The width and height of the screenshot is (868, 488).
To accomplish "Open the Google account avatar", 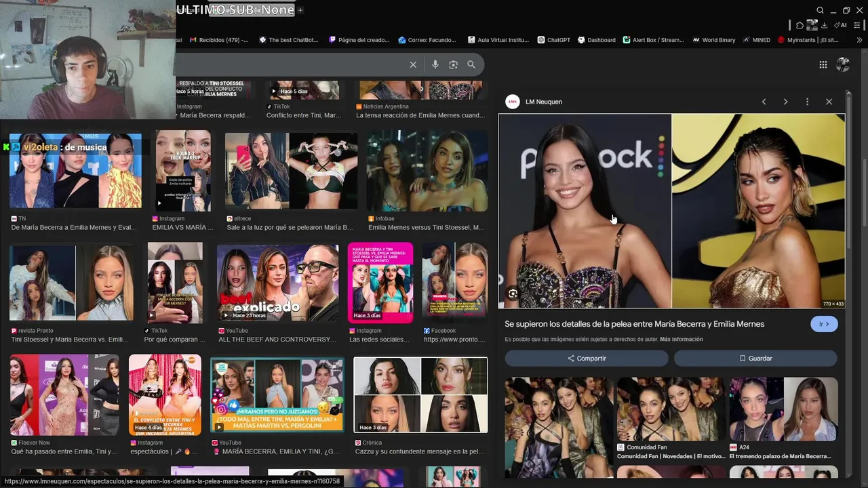I will coord(843,64).
